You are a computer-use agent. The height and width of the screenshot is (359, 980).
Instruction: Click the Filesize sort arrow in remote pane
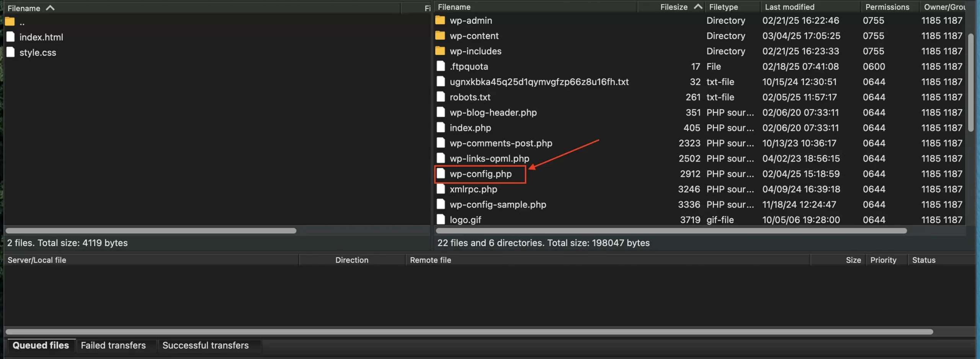698,7
